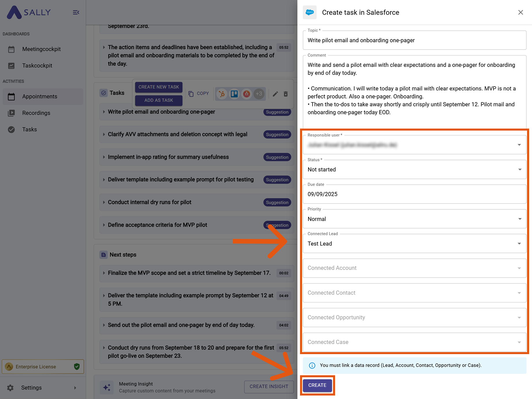Click the 00:02 timestamp badge
532x399 pixels.
284,273
